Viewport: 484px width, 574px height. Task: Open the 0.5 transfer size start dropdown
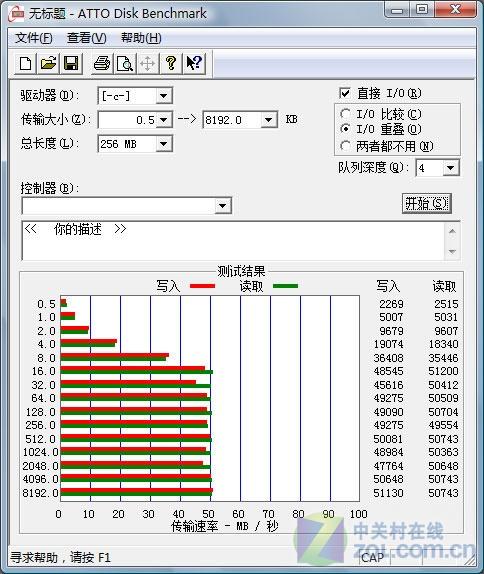[163, 120]
